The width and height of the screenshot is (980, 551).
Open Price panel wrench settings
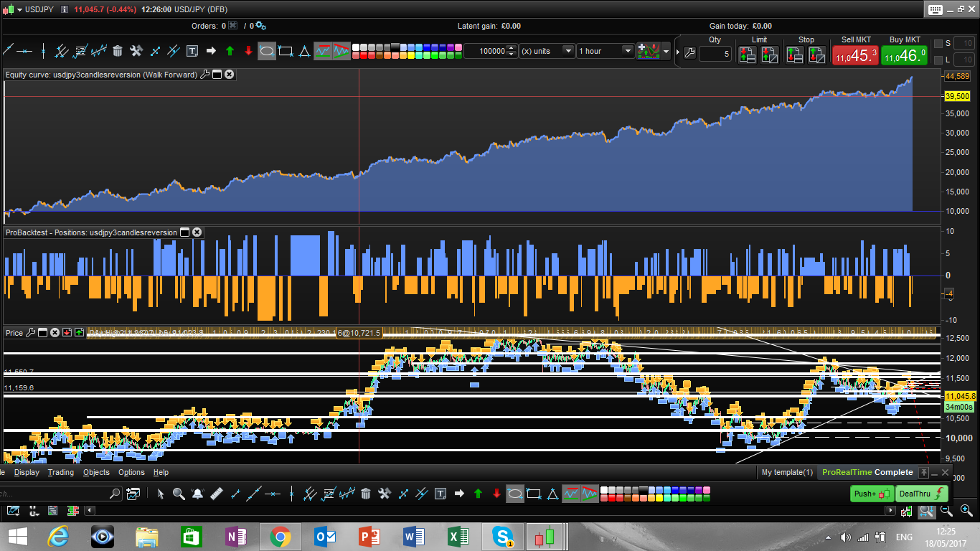coord(30,333)
